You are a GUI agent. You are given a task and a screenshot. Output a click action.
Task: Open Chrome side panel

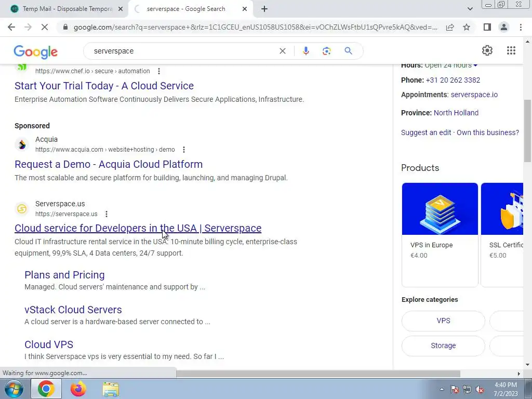coord(487,27)
